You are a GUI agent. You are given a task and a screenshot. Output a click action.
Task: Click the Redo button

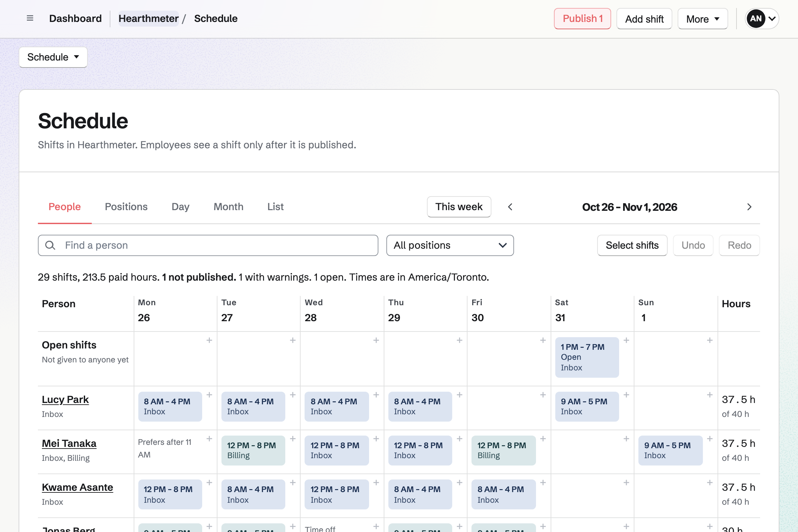[x=739, y=245]
